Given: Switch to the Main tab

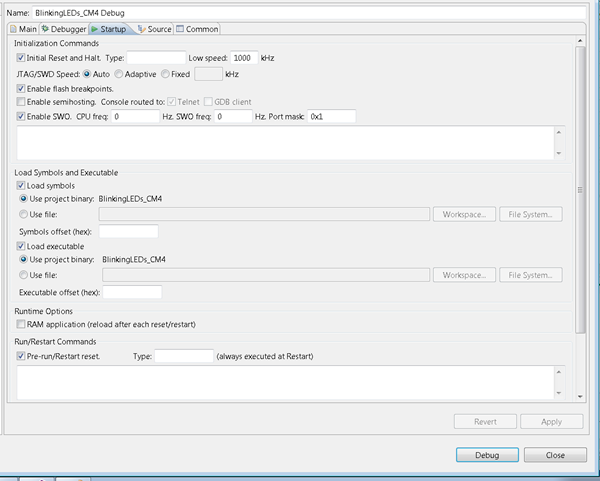Looking at the screenshot, I should (x=23, y=29).
